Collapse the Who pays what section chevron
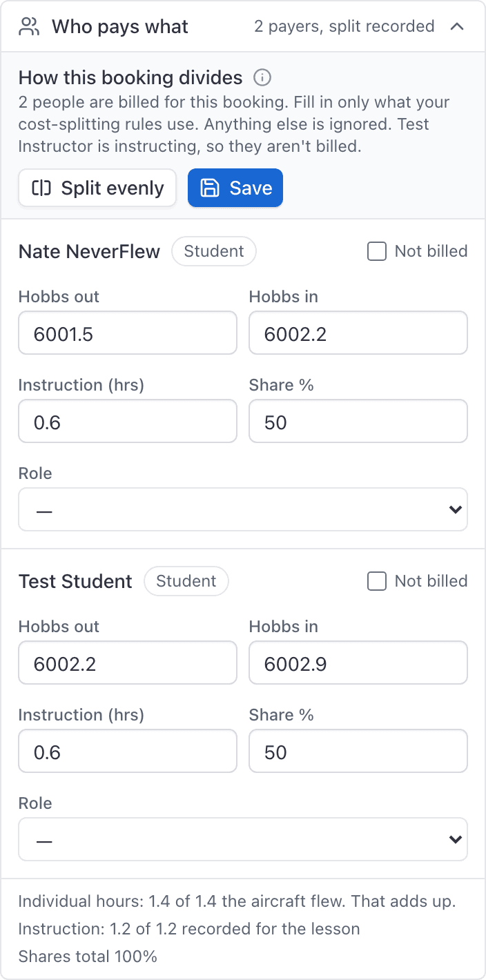 coord(457,27)
